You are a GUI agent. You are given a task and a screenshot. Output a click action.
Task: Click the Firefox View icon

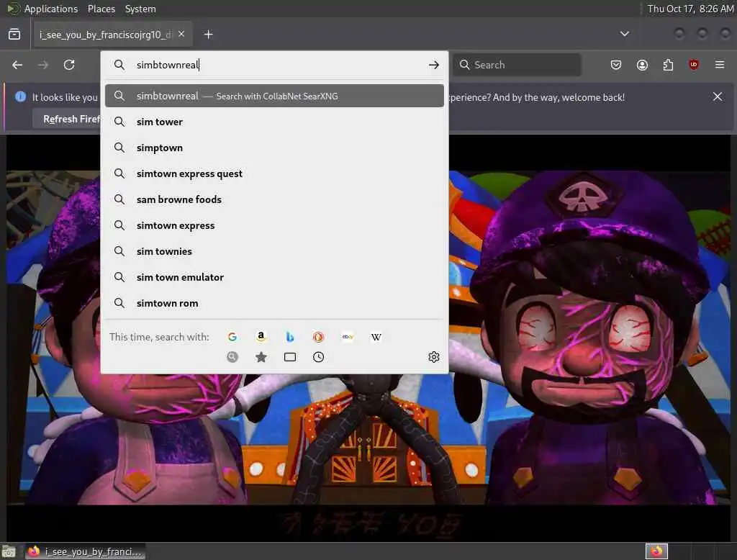point(14,35)
